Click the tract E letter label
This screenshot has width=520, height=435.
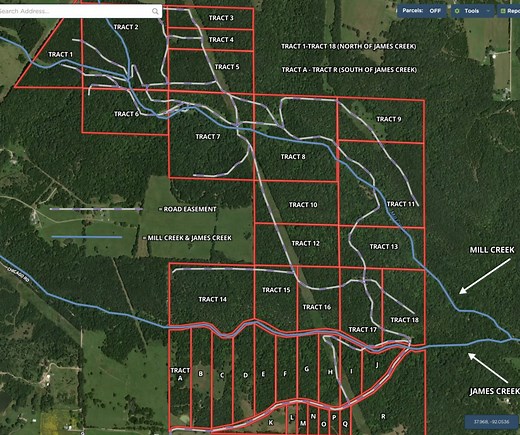pos(263,374)
